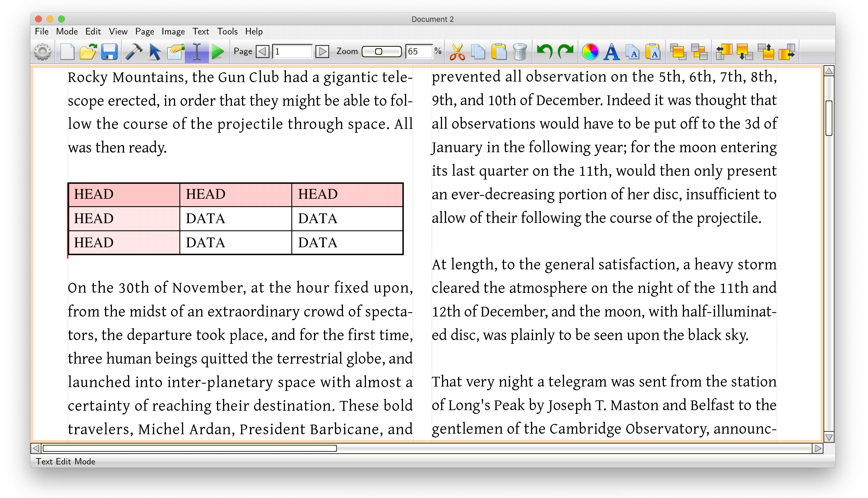Open the View menu

[x=118, y=32]
